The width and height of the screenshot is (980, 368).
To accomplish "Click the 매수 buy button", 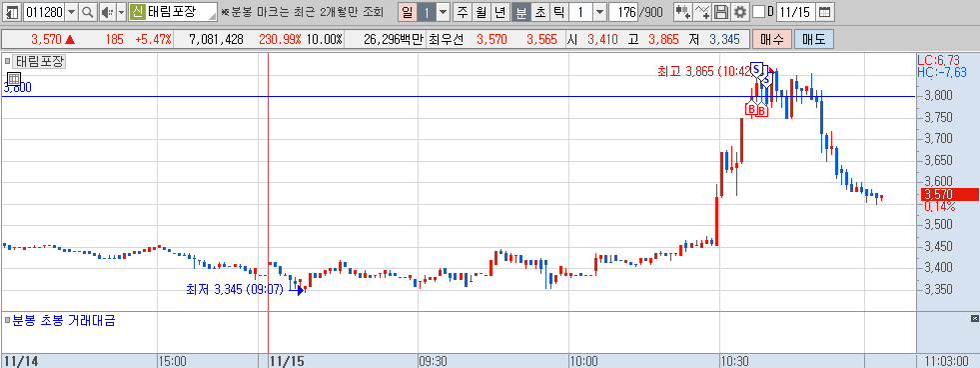I will pos(772,39).
